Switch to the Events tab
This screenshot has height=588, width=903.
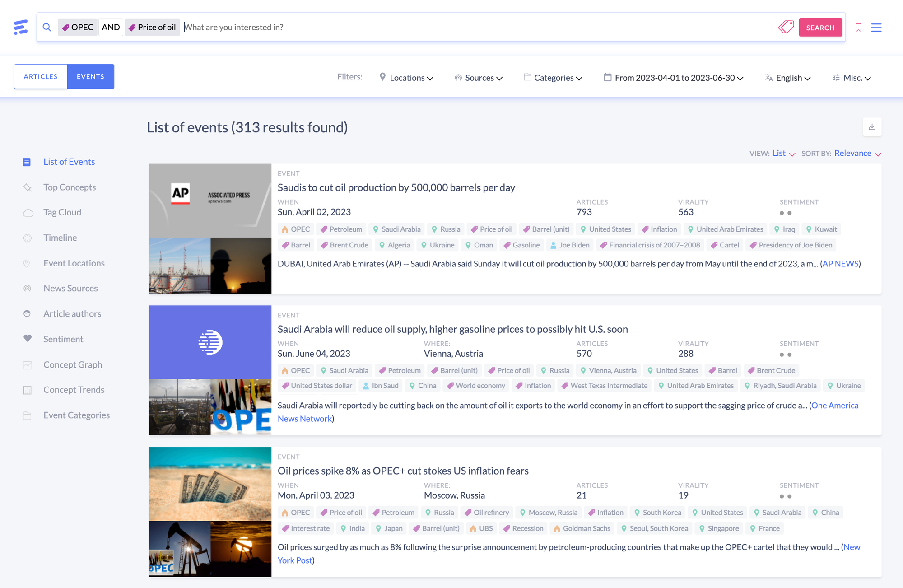(x=90, y=76)
